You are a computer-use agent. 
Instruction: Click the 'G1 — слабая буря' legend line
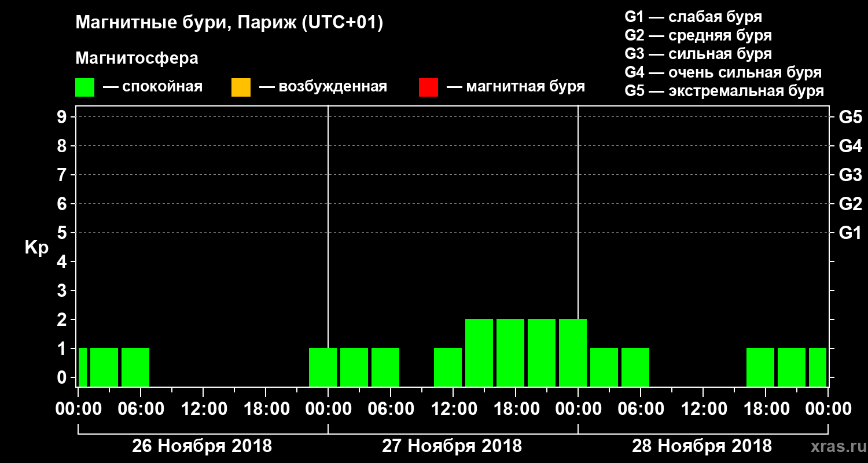click(693, 17)
